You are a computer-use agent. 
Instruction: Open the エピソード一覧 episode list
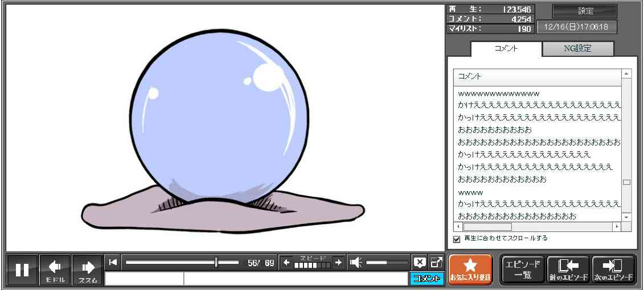click(522, 270)
